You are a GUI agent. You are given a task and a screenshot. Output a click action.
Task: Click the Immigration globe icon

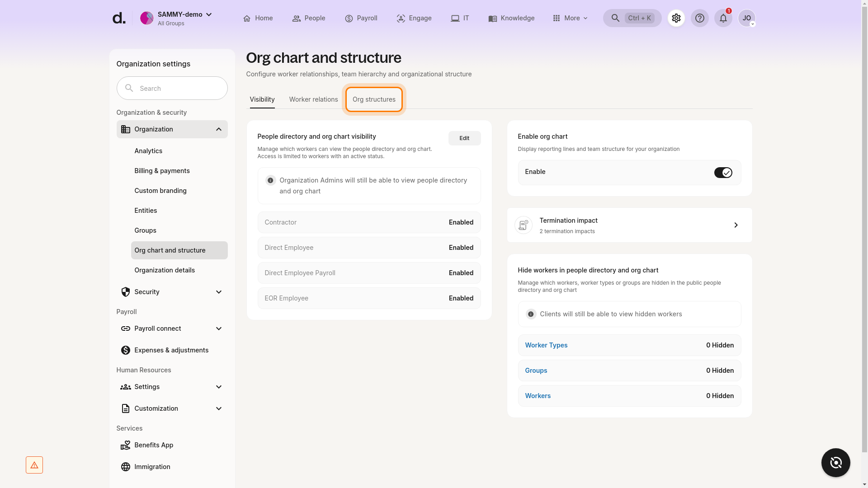click(126, 467)
